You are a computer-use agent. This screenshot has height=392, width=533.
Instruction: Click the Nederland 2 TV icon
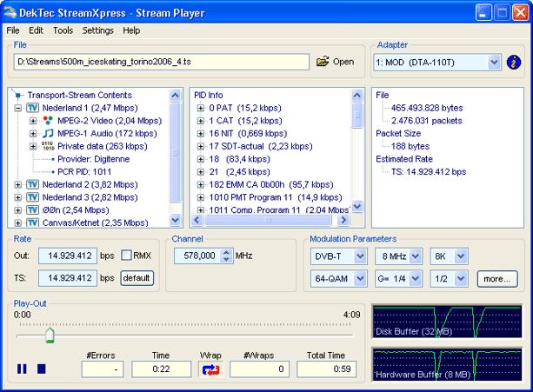click(x=32, y=185)
